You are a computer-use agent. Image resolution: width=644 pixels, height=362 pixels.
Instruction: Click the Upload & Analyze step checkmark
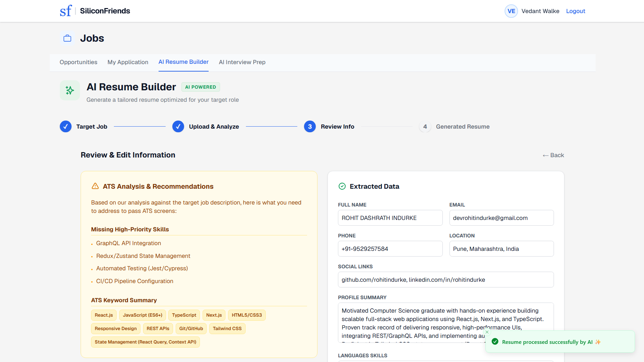[x=178, y=127]
